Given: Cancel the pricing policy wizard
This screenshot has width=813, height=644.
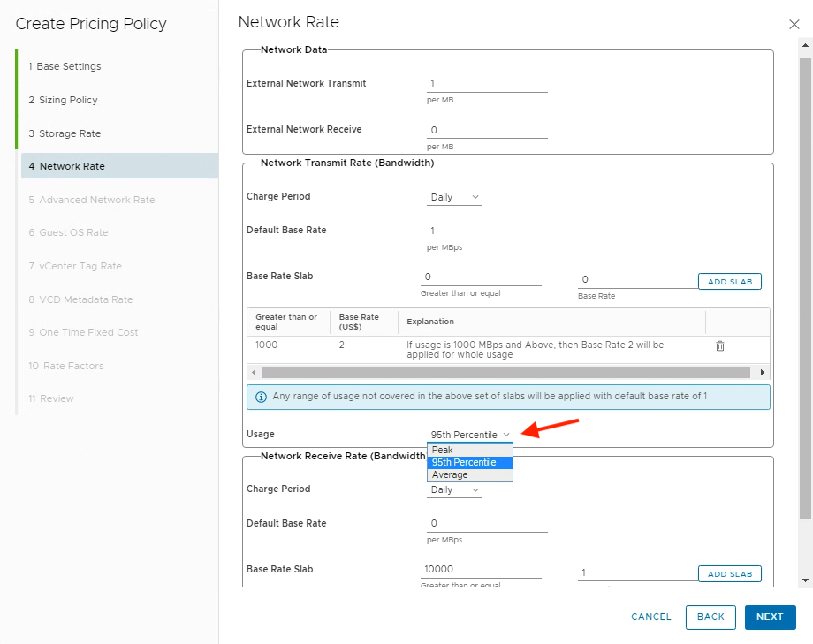Looking at the screenshot, I should [x=650, y=617].
